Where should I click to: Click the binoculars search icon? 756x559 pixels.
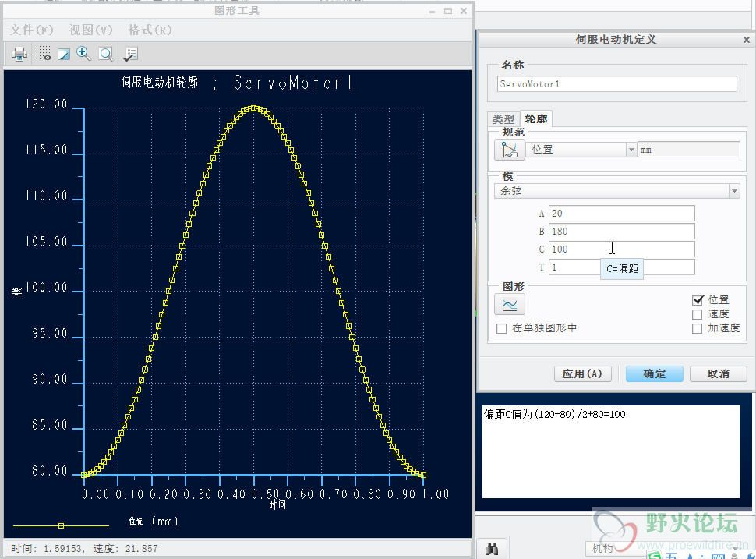click(492, 549)
